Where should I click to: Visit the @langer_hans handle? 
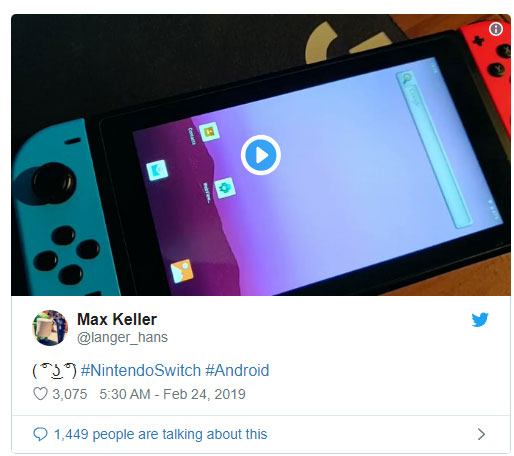tap(122, 337)
